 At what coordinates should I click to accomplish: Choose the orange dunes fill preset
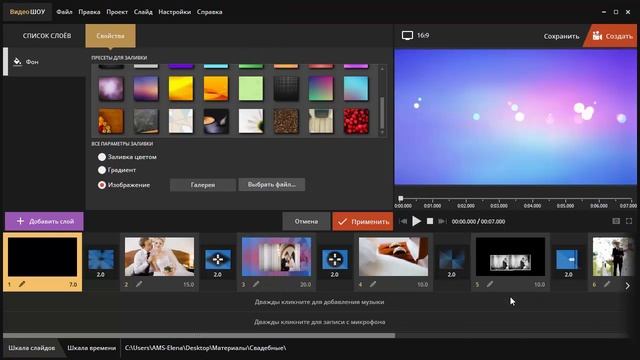(216, 88)
